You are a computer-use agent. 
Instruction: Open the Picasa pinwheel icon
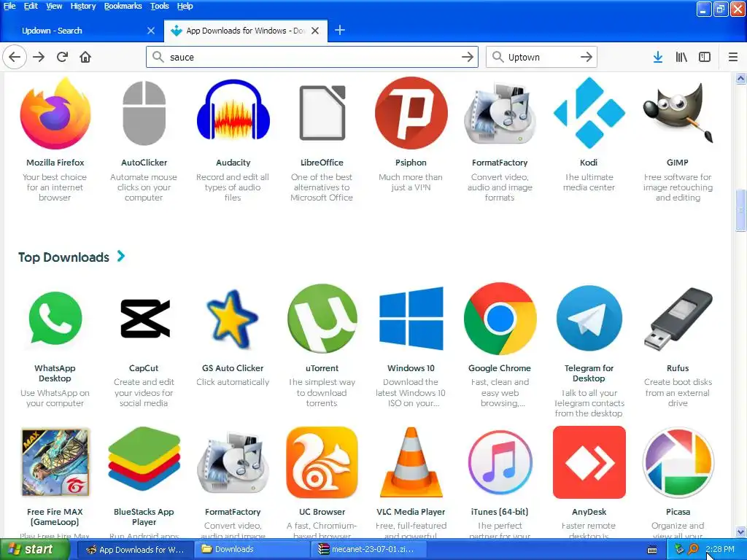[678, 462]
